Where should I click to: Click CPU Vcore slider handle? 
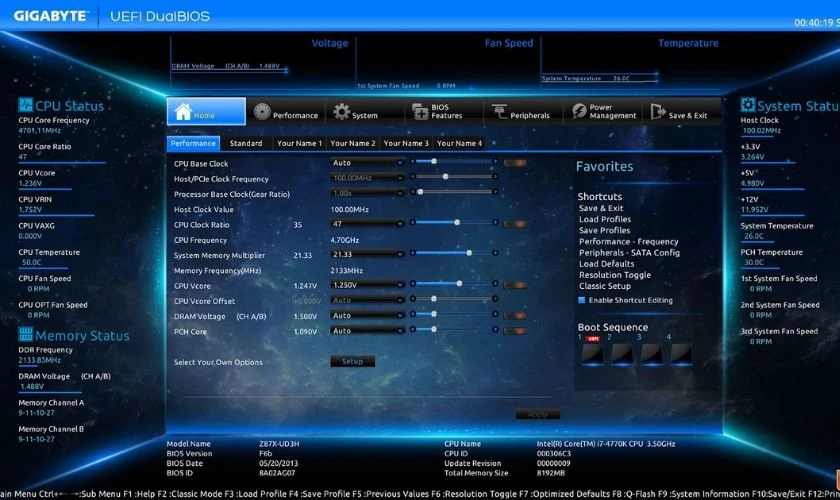(x=459, y=283)
